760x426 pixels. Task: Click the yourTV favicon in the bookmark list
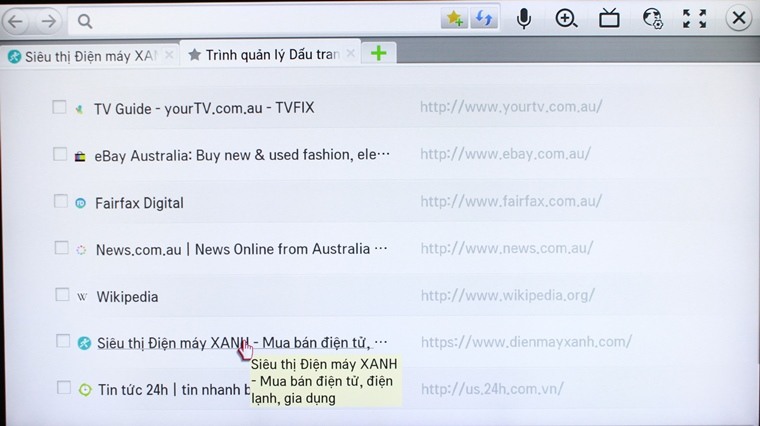[x=79, y=110]
